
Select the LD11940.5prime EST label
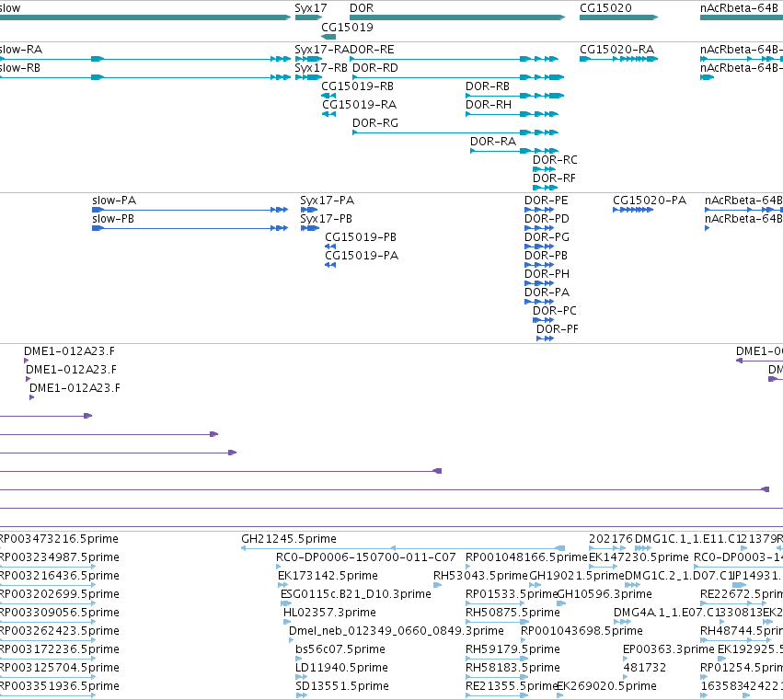pyautogui.click(x=341, y=668)
